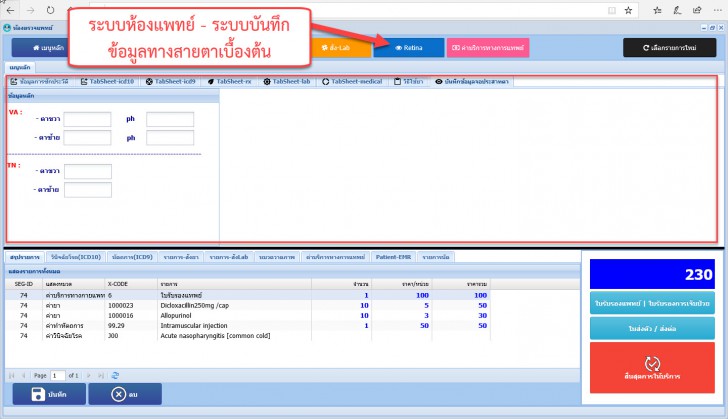Reload the browser page
This screenshot has height=419, width=728.
point(50,10)
